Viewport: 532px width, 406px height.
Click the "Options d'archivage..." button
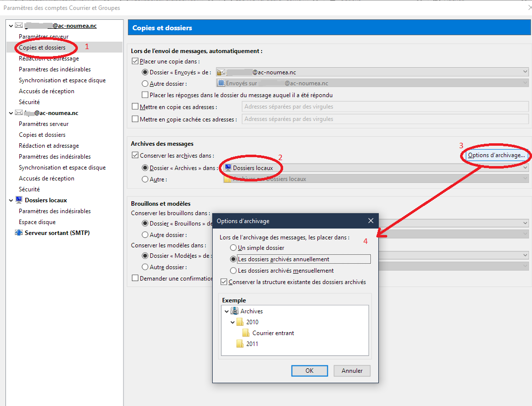click(x=496, y=156)
